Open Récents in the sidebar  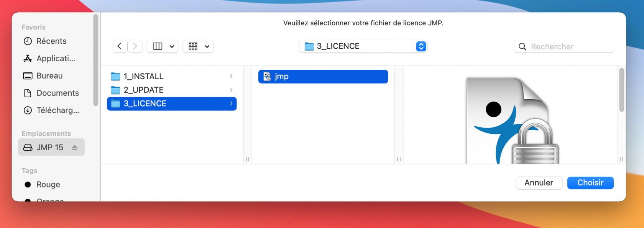(51, 41)
